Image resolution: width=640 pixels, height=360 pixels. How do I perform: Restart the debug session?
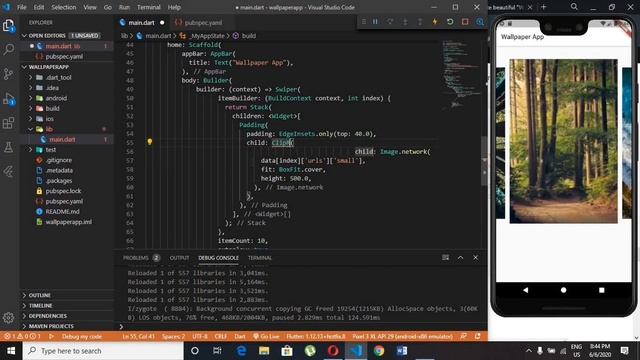(450, 22)
